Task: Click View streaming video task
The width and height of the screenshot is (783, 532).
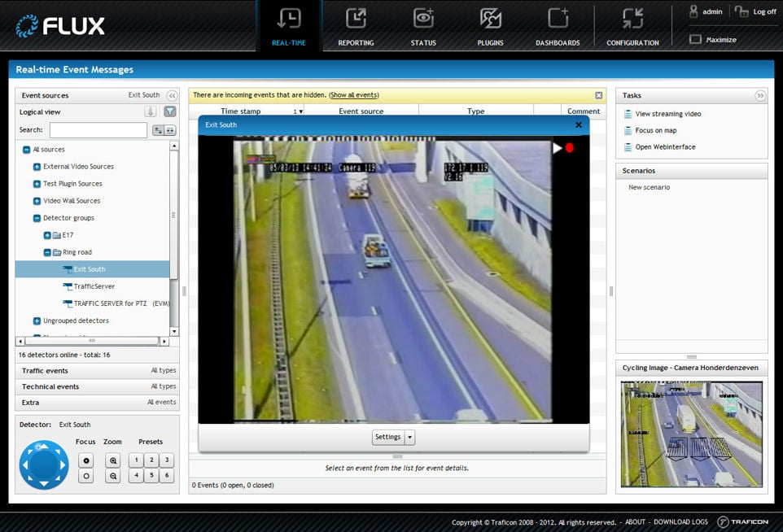Action: pos(667,114)
